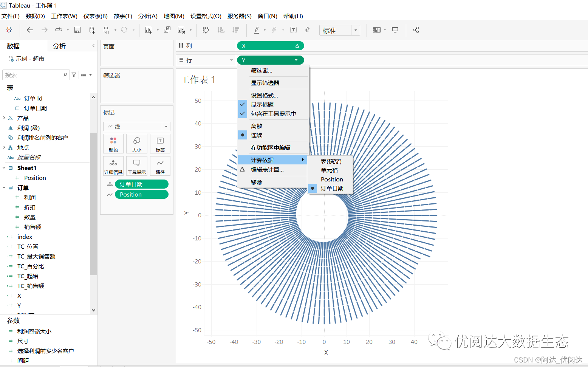The height and width of the screenshot is (367, 588).
Task: Select the TC_最大销售额 field
Action: 36,256
